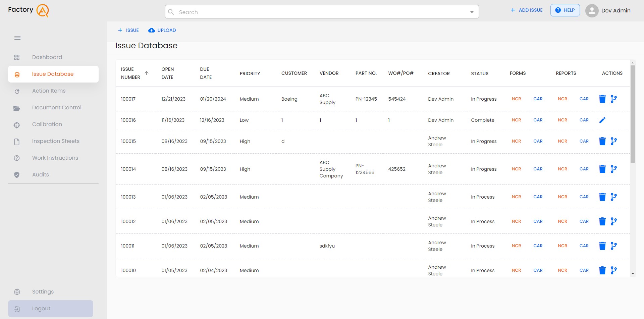Open the Dev Admin profile avatar

591,10
